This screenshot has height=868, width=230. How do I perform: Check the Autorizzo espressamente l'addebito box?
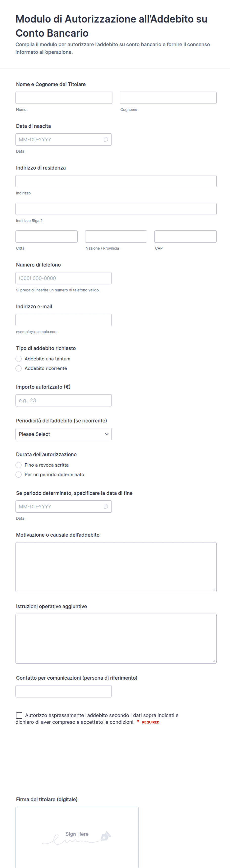tap(19, 715)
